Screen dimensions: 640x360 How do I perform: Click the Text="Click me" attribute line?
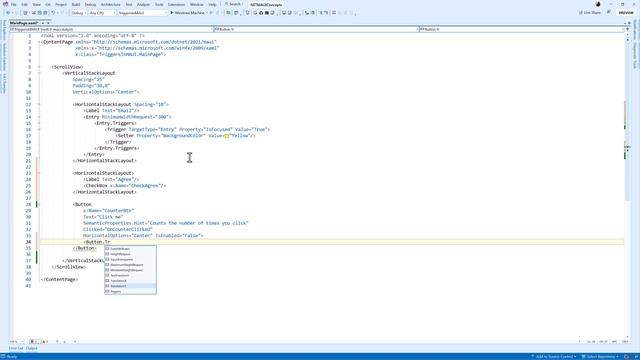pyautogui.click(x=103, y=217)
